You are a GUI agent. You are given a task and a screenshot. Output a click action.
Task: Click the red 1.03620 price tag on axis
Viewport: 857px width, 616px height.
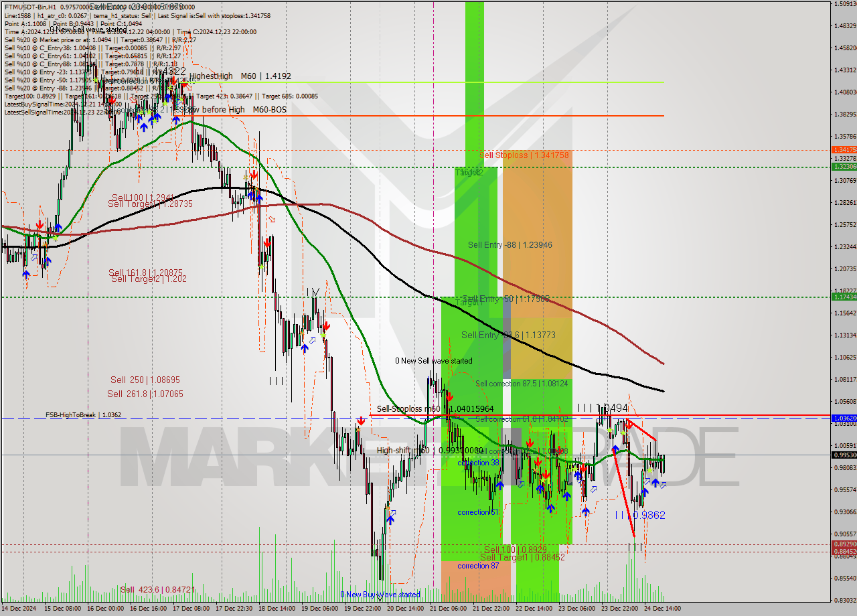click(x=844, y=418)
